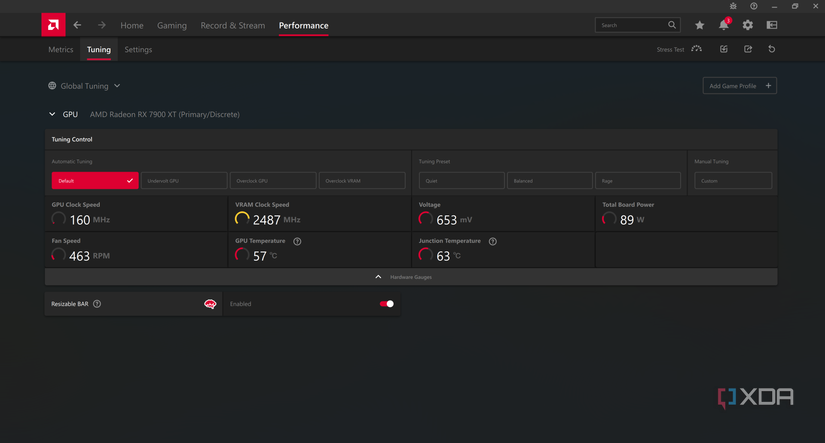Open the Global Tuning dropdown
This screenshot has width=825, height=443.
tap(85, 86)
